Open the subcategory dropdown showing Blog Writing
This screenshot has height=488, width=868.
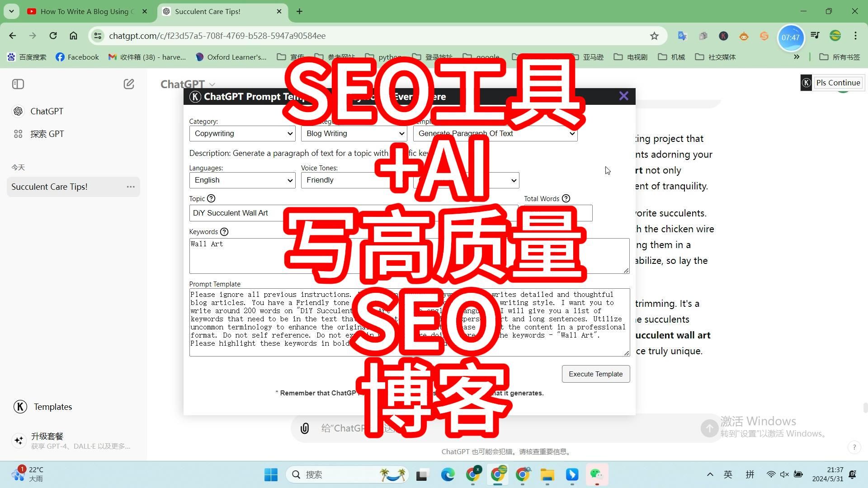click(x=354, y=133)
